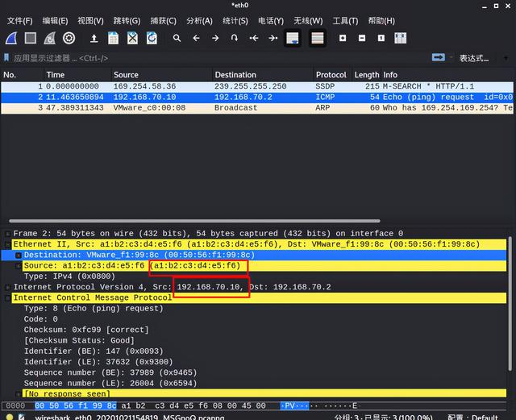Open the 跳转(G) menu
Viewport: 516px width, 420px height.
[x=127, y=21]
